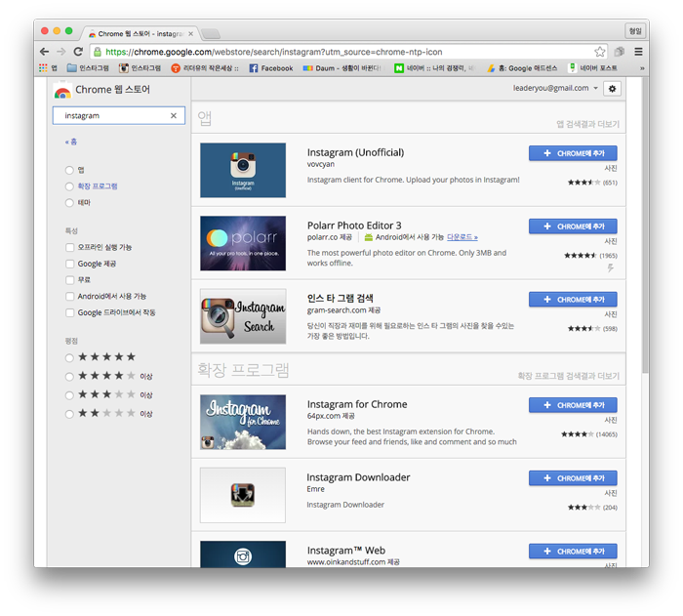View more extensions via 확장 프로그램 검색결과 더보기
This screenshot has height=616, width=683.
(569, 376)
